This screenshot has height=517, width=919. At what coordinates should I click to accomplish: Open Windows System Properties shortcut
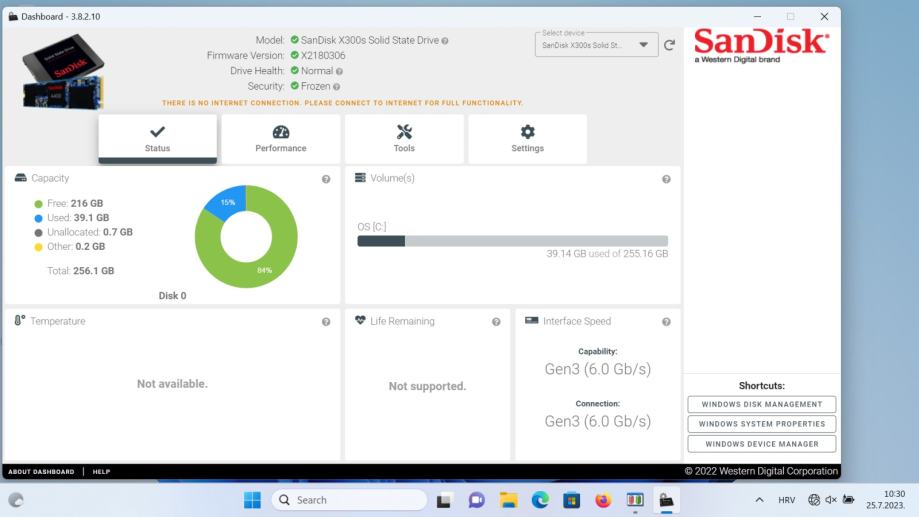click(x=762, y=424)
